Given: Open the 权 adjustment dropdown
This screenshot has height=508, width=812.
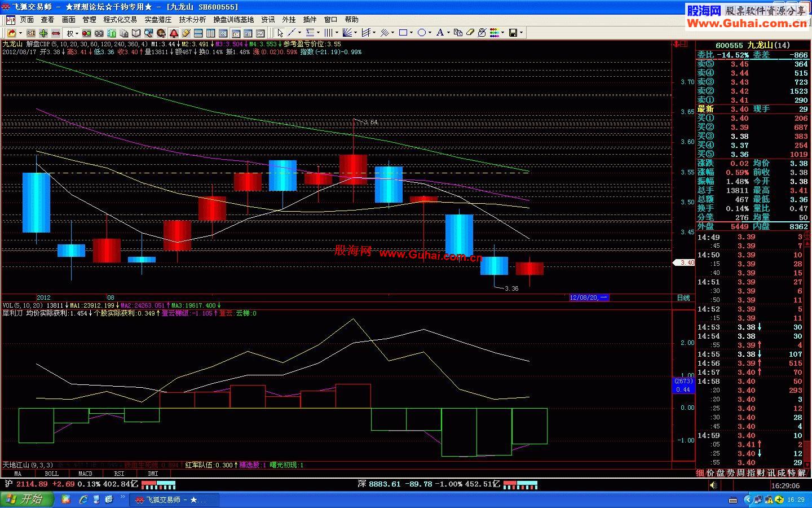Looking at the screenshot, I should 72,33.
